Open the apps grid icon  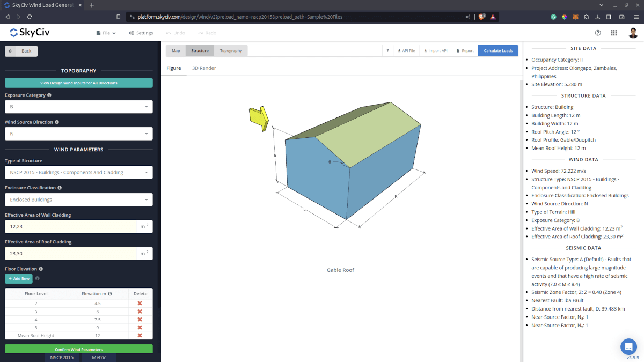pyautogui.click(x=614, y=33)
